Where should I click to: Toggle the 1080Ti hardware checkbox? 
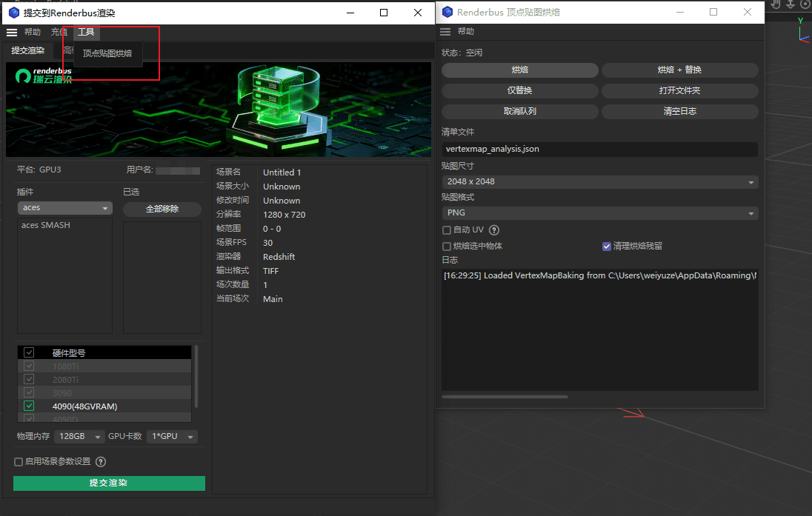29,366
